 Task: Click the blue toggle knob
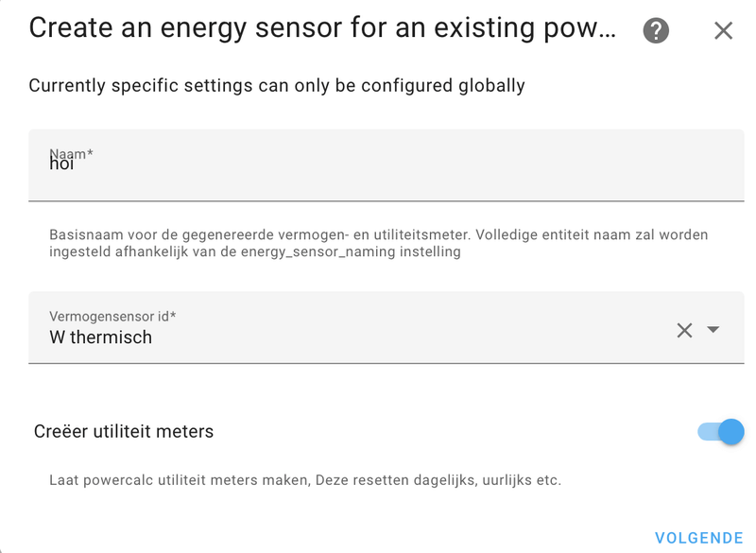click(731, 432)
